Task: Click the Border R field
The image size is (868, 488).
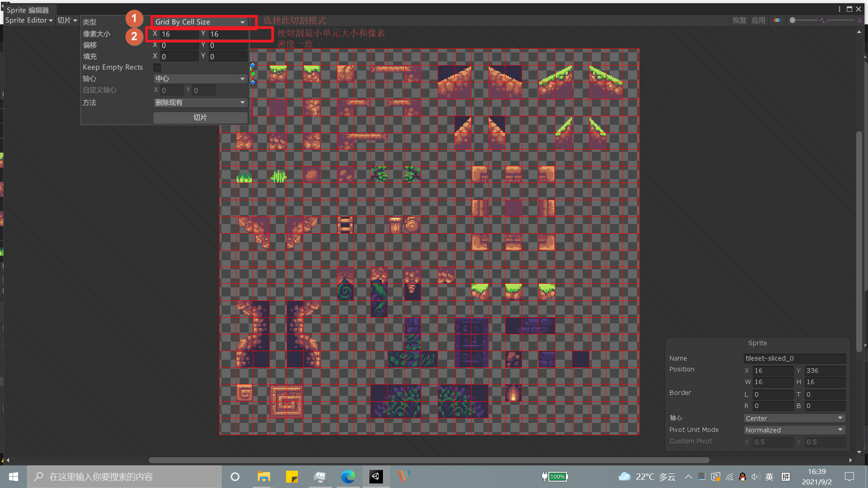Action: [773, 406]
